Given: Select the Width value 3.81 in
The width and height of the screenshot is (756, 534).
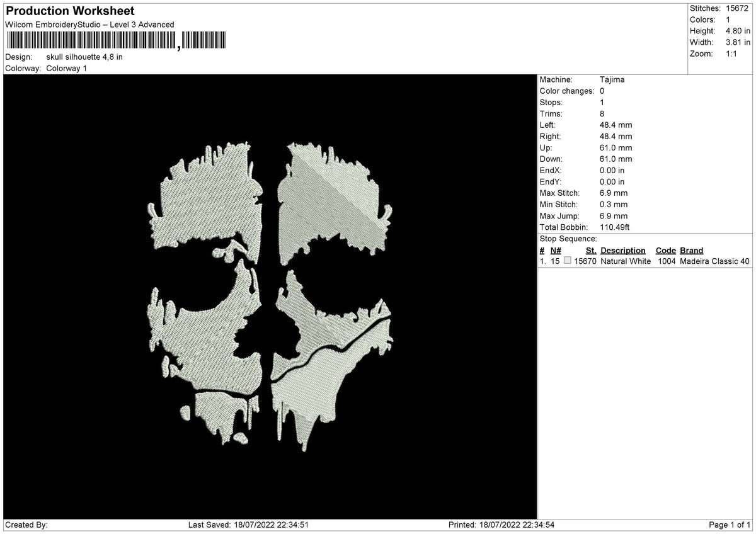Looking at the screenshot, I should pos(738,42).
